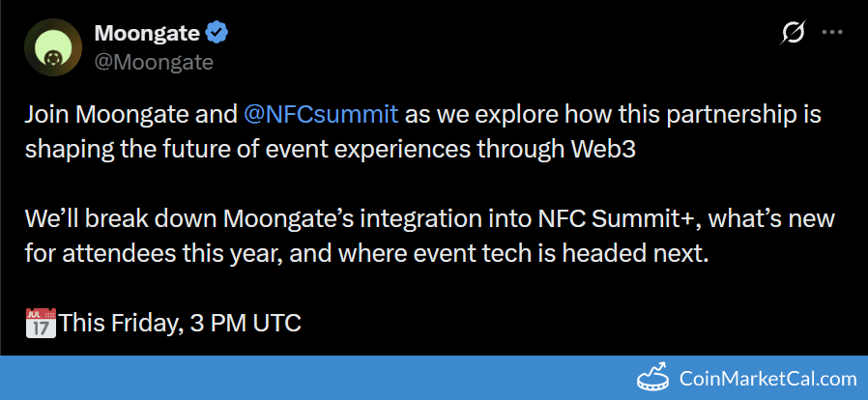Open the three-dot more options menu

click(x=832, y=33)
